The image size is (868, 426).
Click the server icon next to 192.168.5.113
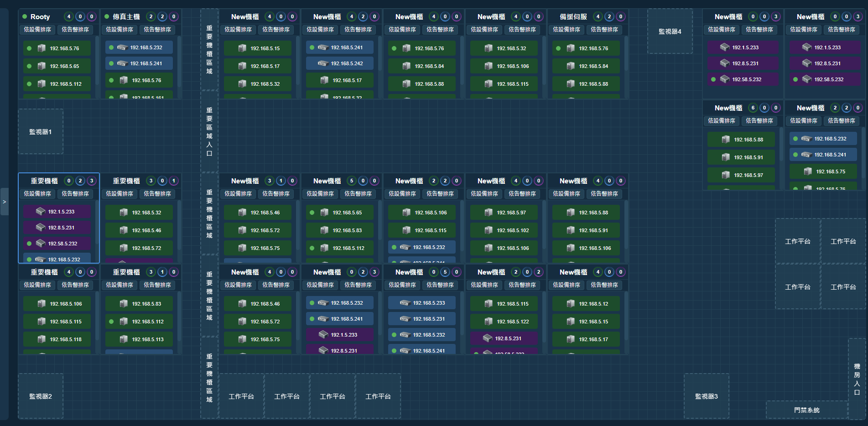coord(124,339)
